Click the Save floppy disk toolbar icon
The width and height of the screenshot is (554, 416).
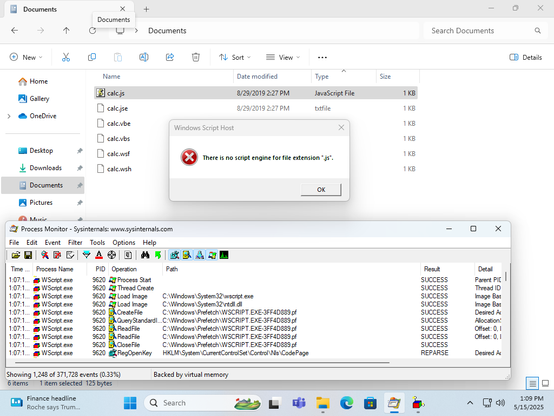point(28,255)
